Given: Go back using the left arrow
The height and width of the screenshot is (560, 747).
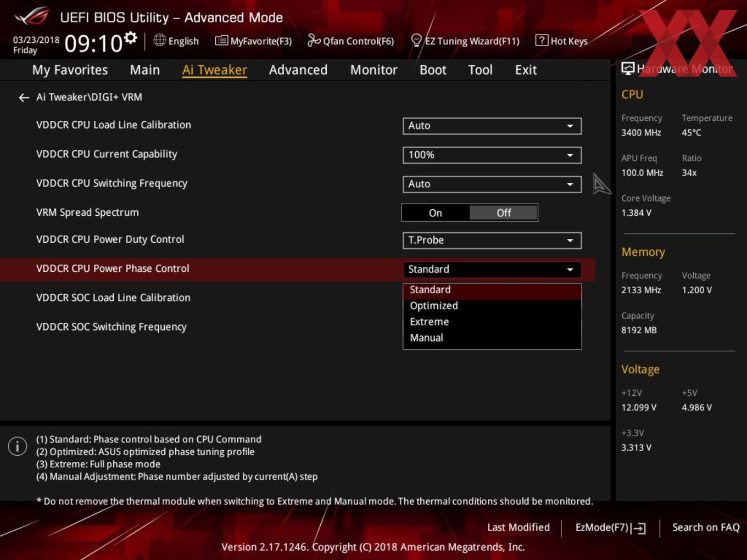Looking at the screenshot, I should click(24, 98).
